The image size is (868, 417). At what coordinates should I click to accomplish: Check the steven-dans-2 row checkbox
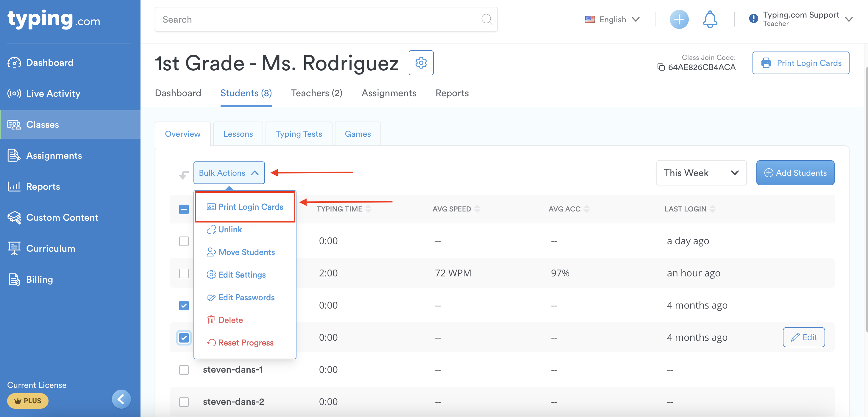pos(184,402)
